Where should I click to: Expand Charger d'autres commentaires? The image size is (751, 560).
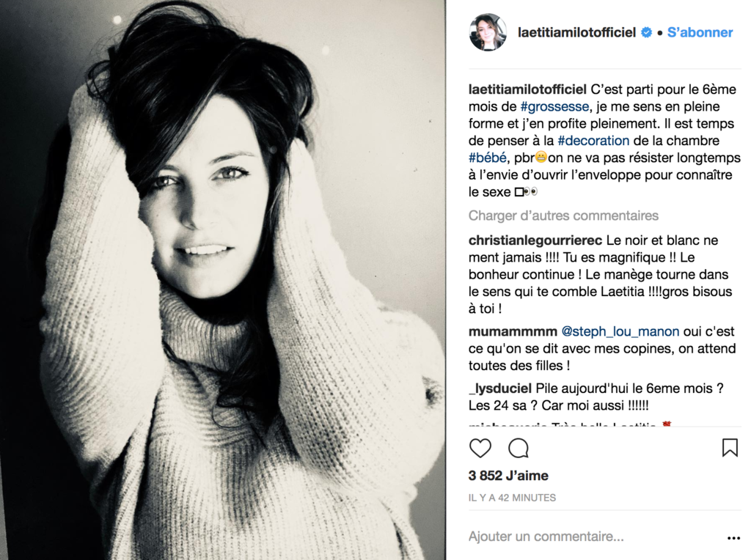point(563,215)
